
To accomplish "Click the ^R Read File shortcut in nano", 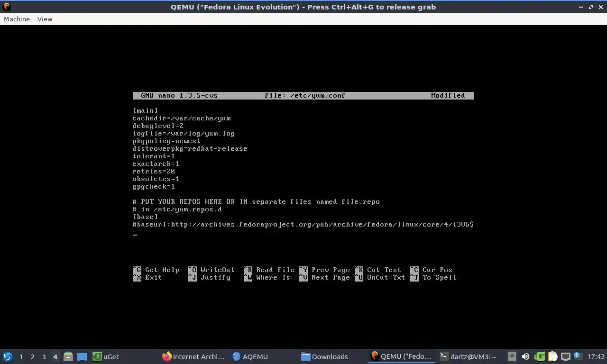I will pos(269,270).
